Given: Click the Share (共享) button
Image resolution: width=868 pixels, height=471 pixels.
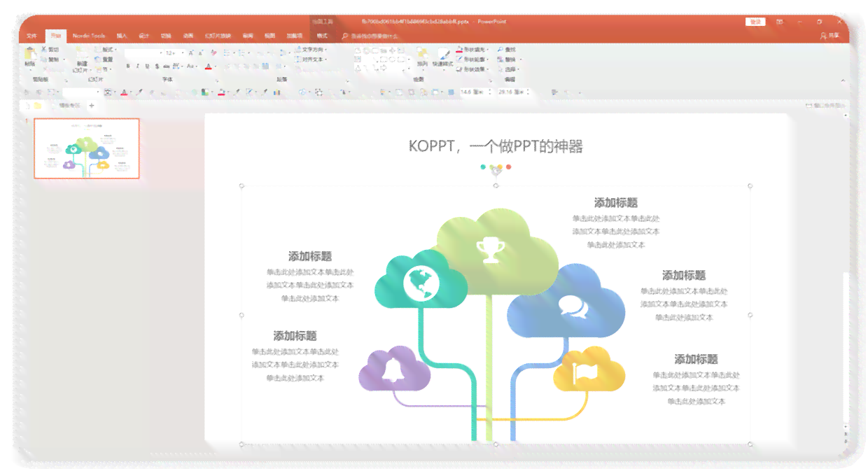Looking at the screenshot, I should coord(829,35).
